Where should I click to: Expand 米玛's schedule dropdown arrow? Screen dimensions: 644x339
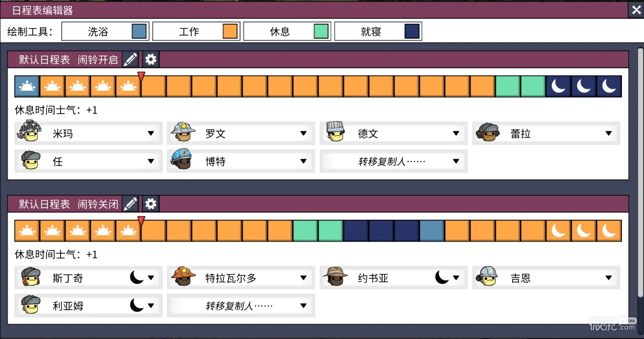(x=151, y=133)
